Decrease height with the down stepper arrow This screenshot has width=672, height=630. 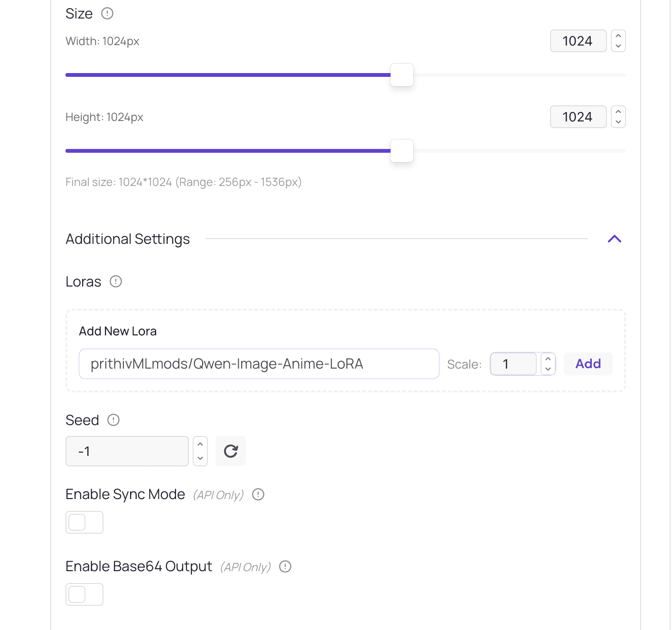pos(618,122)
